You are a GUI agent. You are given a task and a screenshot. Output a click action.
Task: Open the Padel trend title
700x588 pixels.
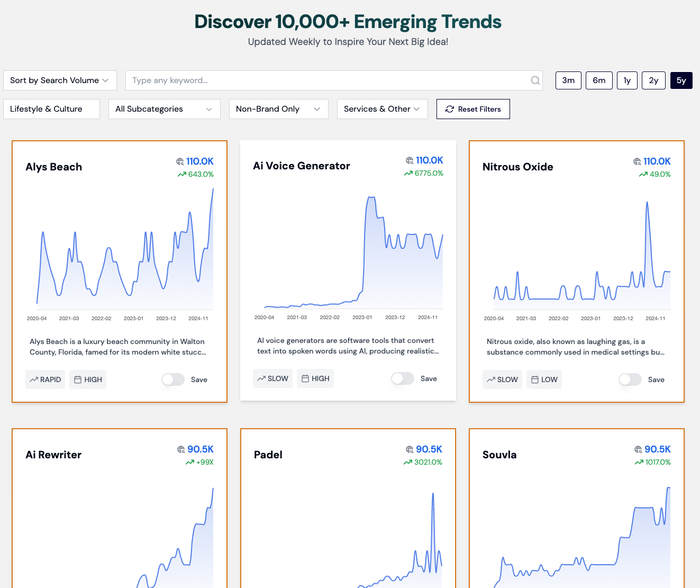click(268, 455)
